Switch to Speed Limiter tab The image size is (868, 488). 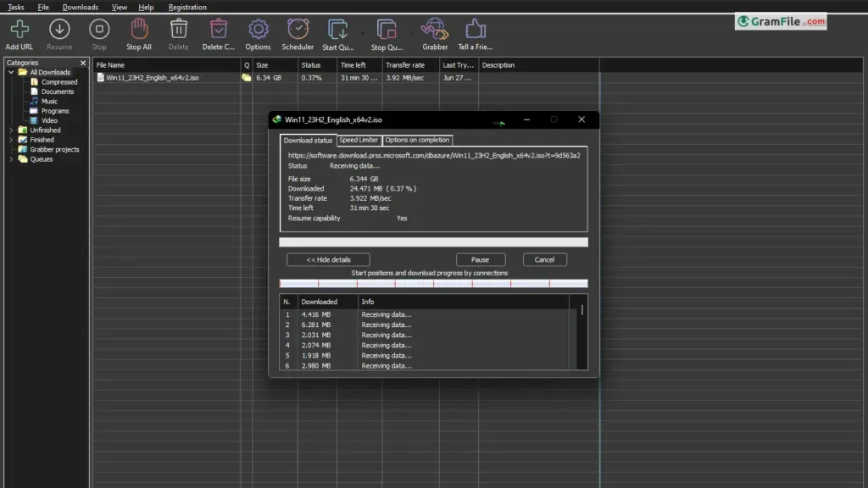[359, 140]
